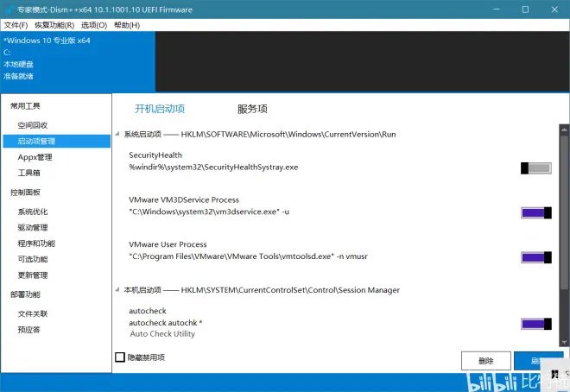
Task: Open the 选项(O) menu
Action: tap(94, 26)
